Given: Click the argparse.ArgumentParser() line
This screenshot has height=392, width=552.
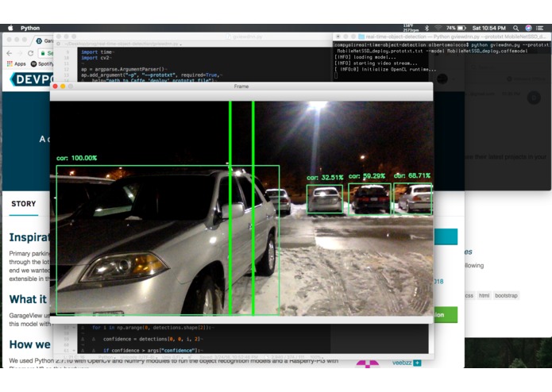Looking at the screenshot, I should pos(124,69).
